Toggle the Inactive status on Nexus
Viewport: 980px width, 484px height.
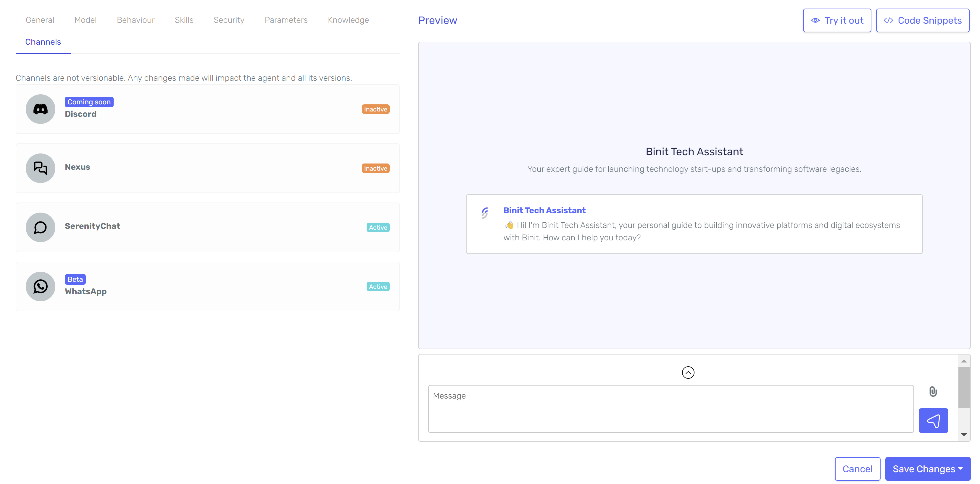(x=375, y=168)
